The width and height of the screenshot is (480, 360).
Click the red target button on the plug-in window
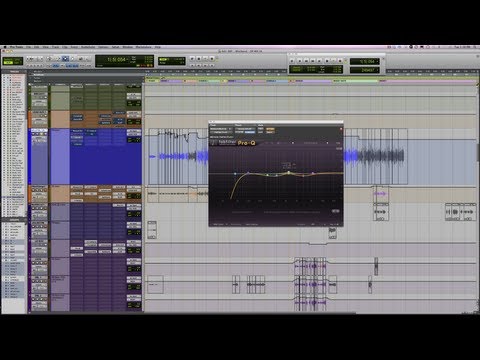[x=341, y=129]
